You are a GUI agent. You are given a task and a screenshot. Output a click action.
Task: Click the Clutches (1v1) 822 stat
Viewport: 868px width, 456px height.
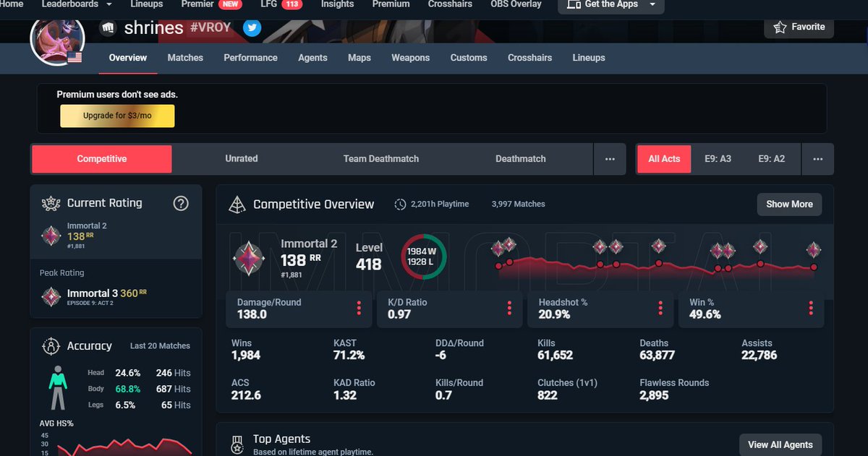[x=568, y=389]
